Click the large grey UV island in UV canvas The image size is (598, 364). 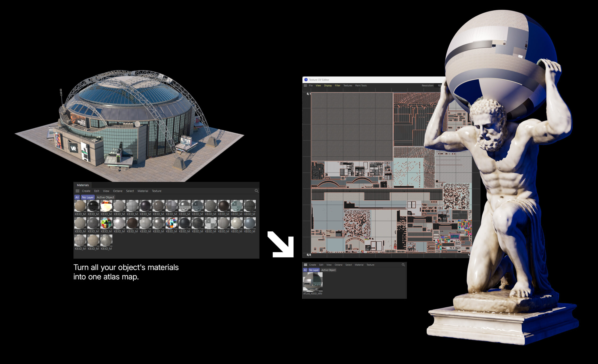point(352,126)
